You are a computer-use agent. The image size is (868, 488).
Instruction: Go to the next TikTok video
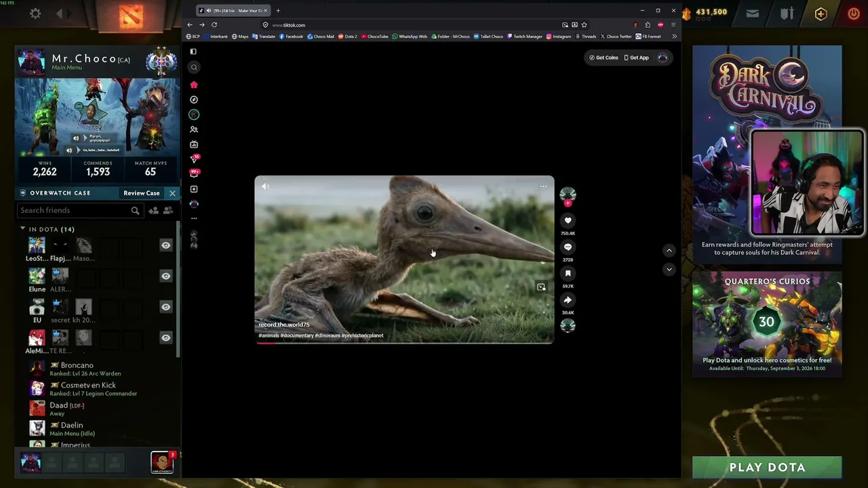[669, 269]
